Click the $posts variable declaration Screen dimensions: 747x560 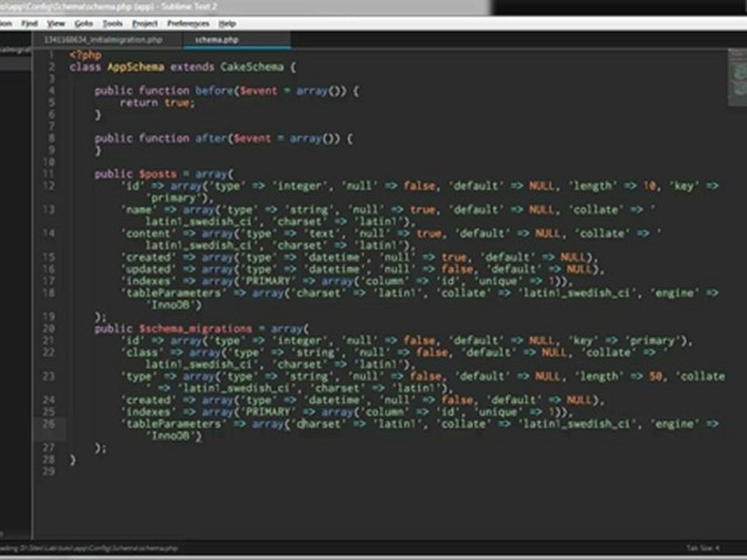click(158, 174)
